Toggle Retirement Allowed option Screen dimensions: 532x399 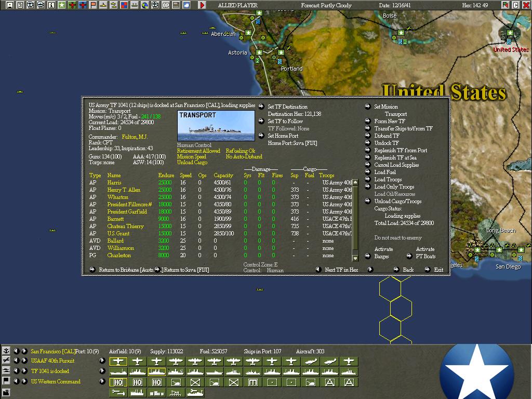198,151
